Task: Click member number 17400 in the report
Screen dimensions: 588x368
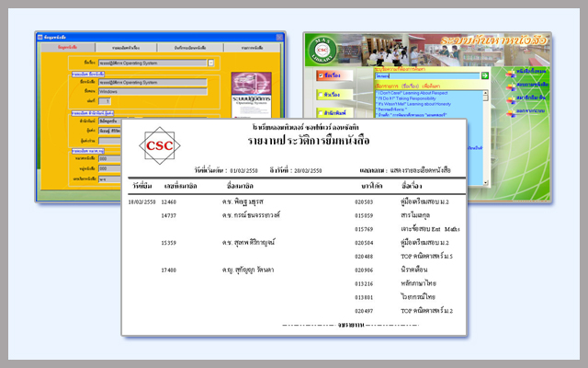Action: pos(169,270)
